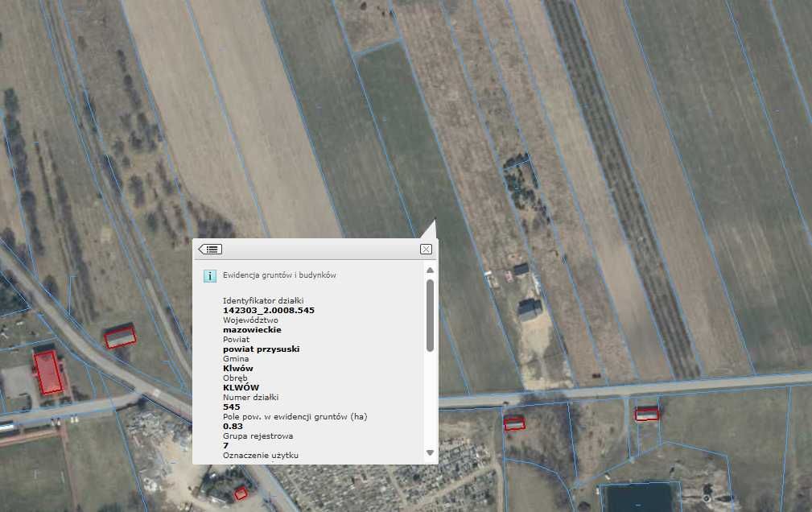The width and height of the screenshot is (812, 512).
Task: Close the parcel information popup
Action: (x=426, y=250)
